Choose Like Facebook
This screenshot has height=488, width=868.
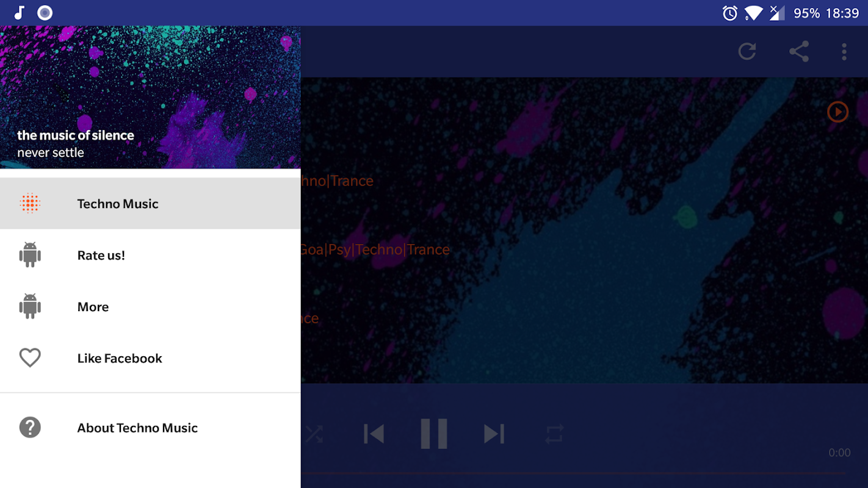150,358
